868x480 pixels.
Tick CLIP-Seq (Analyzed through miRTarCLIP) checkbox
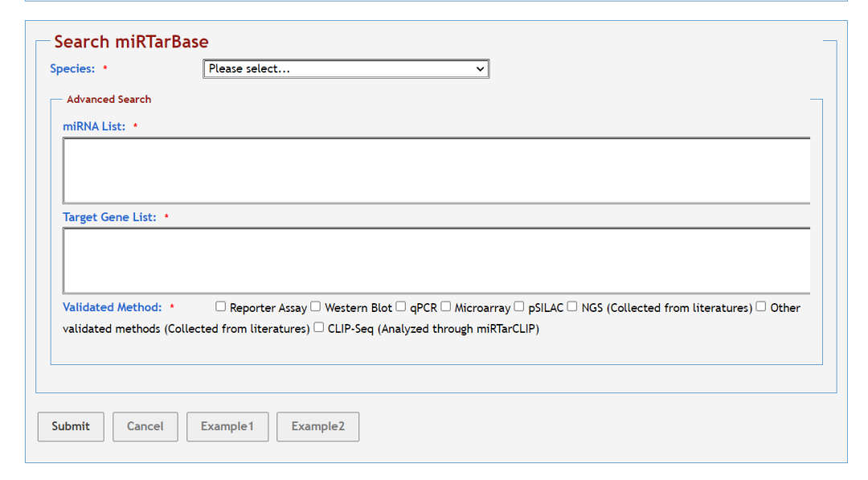(x=319, y=328)
